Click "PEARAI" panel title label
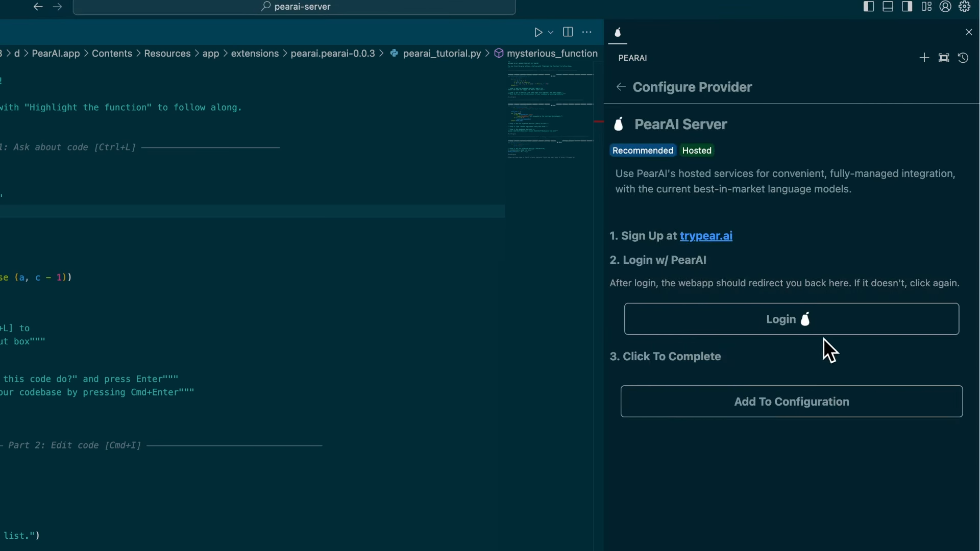The height and width of the screenshot is (551, 980). coord(632,58)
